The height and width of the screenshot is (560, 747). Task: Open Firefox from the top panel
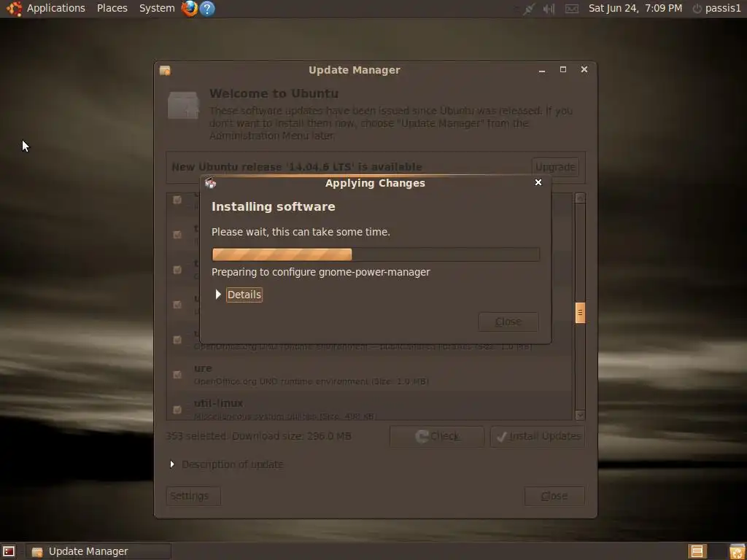189,8
